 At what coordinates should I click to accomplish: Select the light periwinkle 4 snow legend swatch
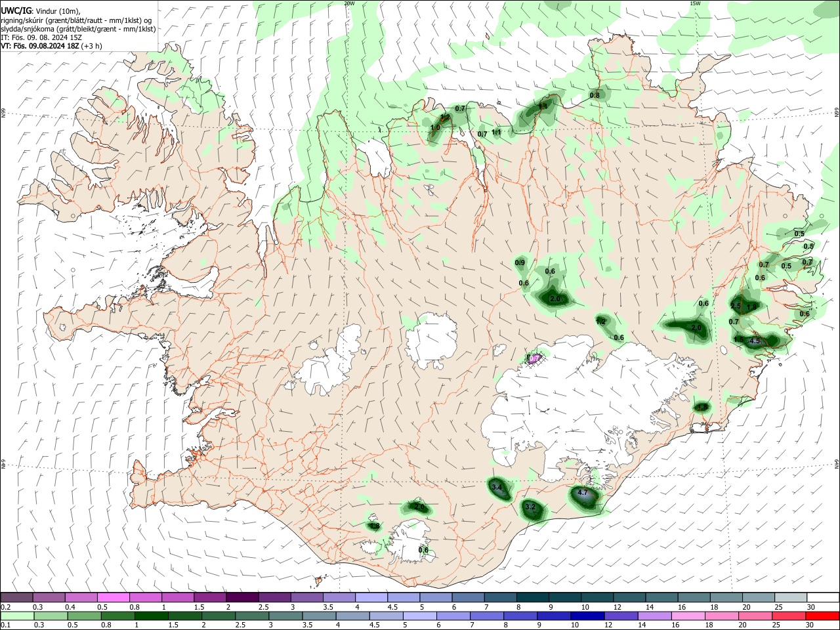(371, 598)
